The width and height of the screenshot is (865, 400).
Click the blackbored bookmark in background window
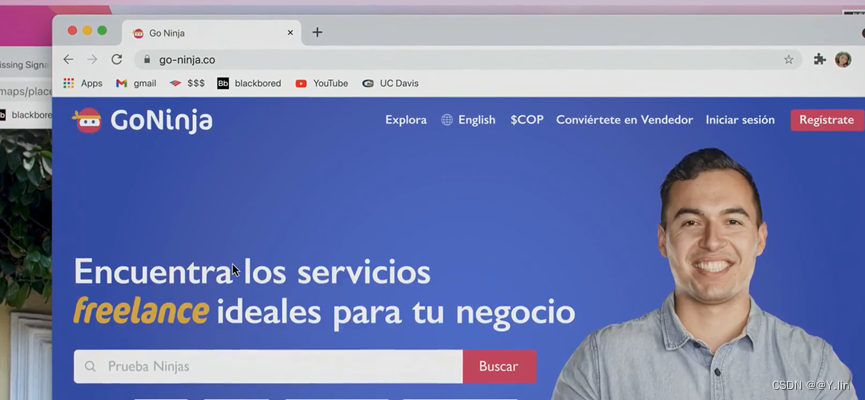pos(26,115)
